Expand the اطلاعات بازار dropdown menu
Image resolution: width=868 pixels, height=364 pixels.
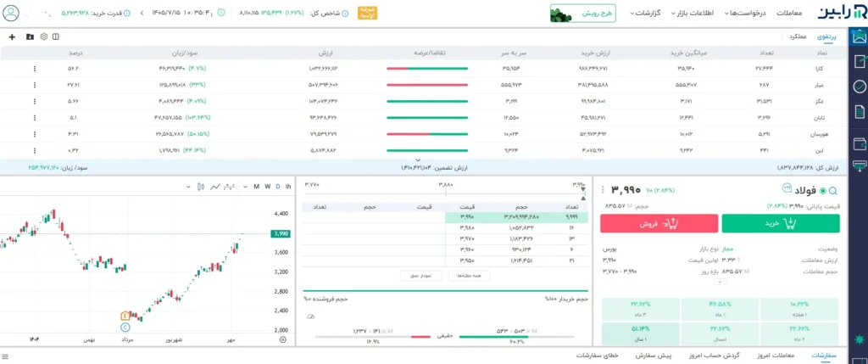[x=693, y=13]
